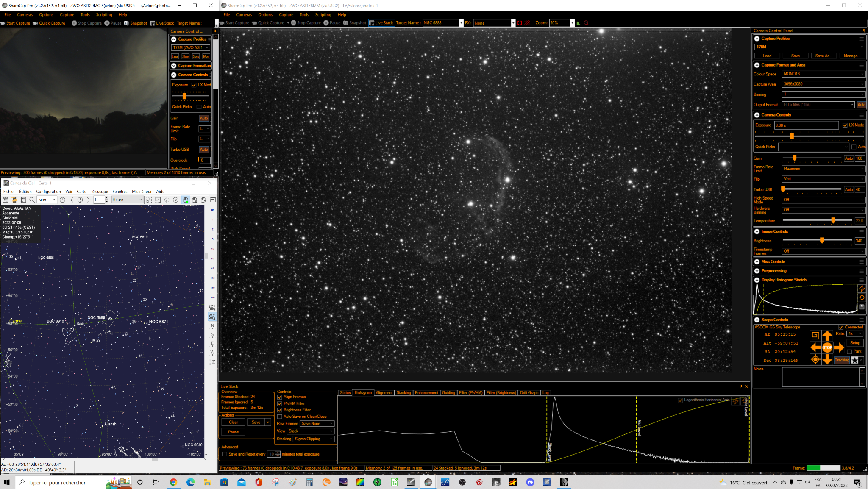This screenshot has width=868, height=489.
Task: Open the Scripting menu in main SharpCap window
Action: 323,14
